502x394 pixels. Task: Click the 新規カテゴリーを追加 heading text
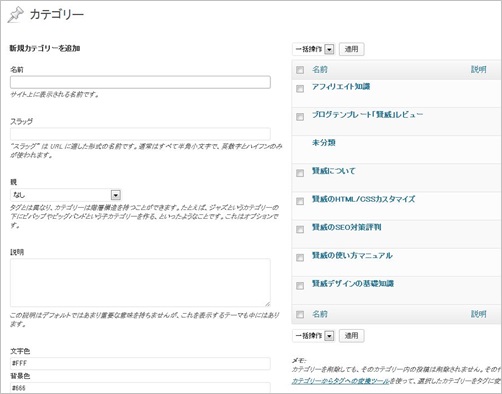tap(45, 48)
